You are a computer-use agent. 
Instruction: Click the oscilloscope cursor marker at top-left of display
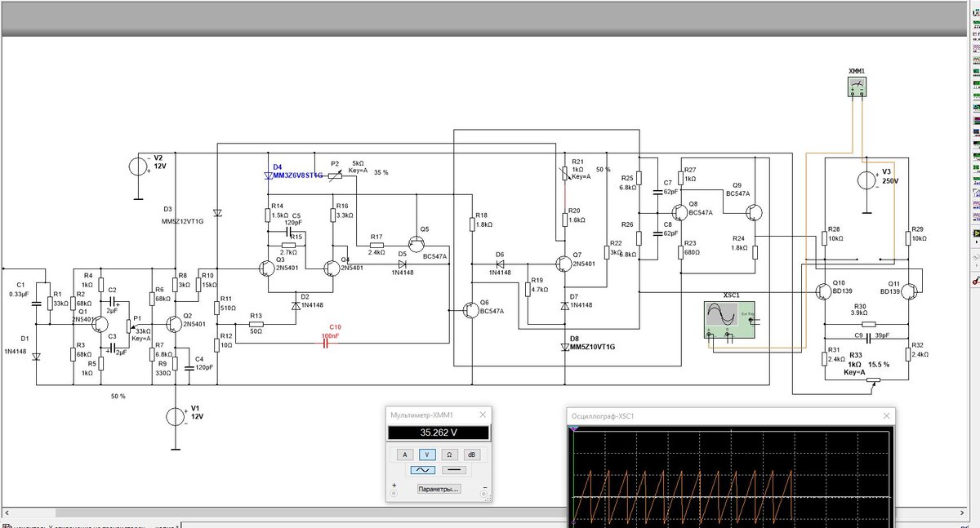coord(574,428)
